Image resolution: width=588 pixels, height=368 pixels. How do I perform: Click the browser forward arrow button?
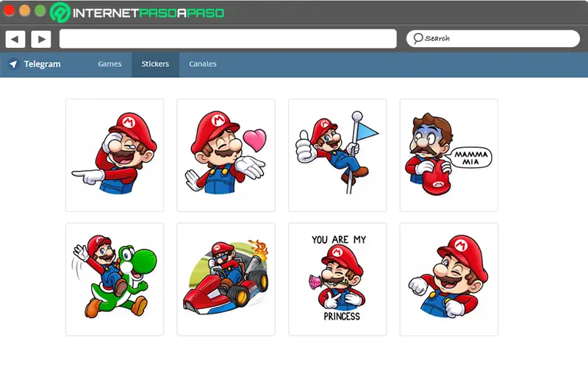tap(41, 39)
